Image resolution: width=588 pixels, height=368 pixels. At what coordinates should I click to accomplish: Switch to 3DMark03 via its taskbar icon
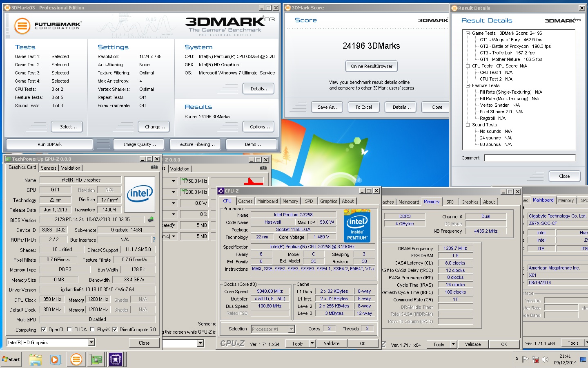pyautogui.click(x=76, y=359)
